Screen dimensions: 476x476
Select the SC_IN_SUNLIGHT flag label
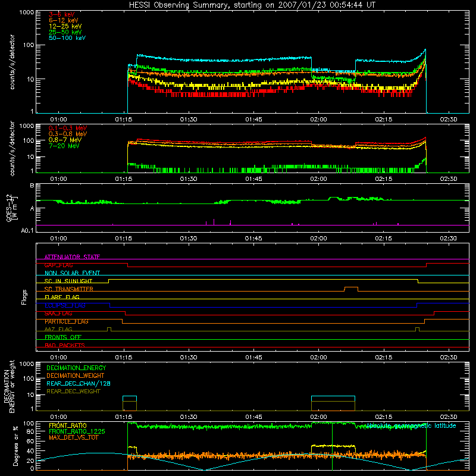[68, 281]
